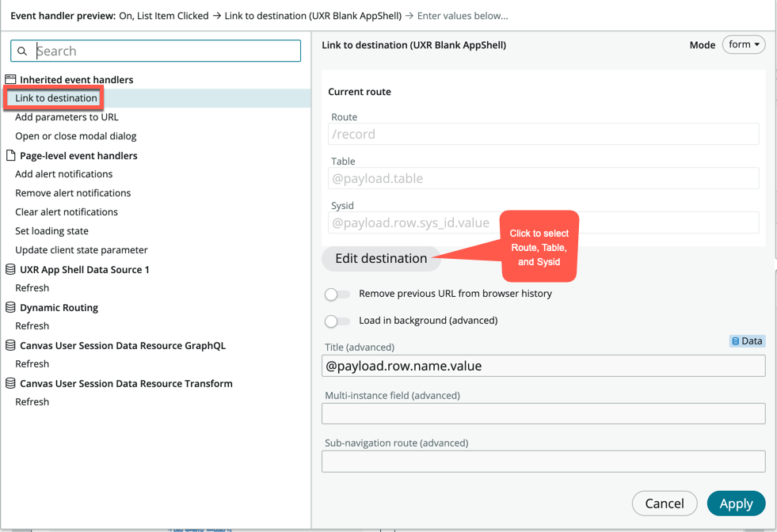The height and width of the screenshot is (532, 777).
Task: Click the Edit destination button
Action: tap(381, 258)
